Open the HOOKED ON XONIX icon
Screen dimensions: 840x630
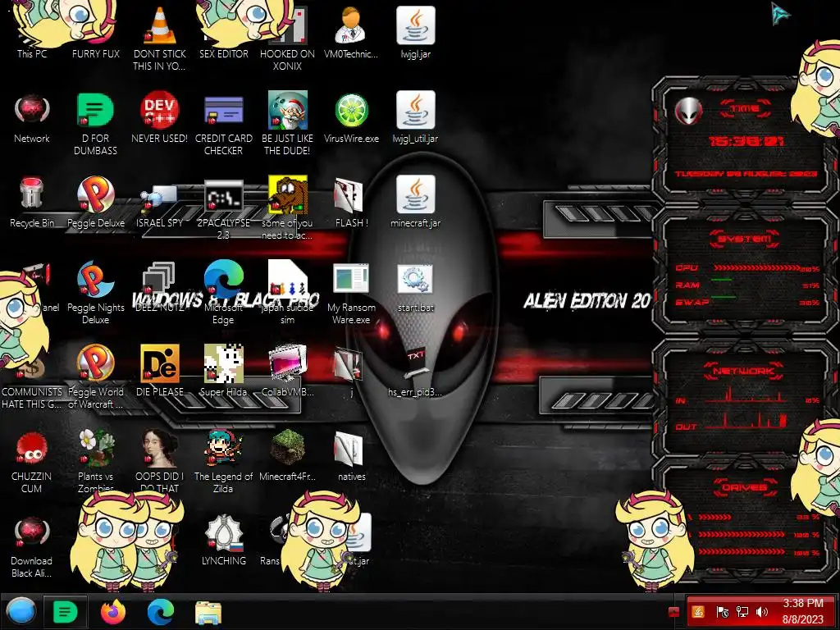tap(288, 39)
